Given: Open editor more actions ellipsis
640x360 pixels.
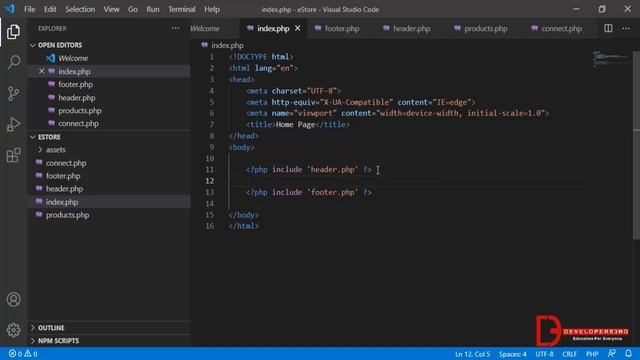Looking at the screenshot, I should tap(626, 28).
